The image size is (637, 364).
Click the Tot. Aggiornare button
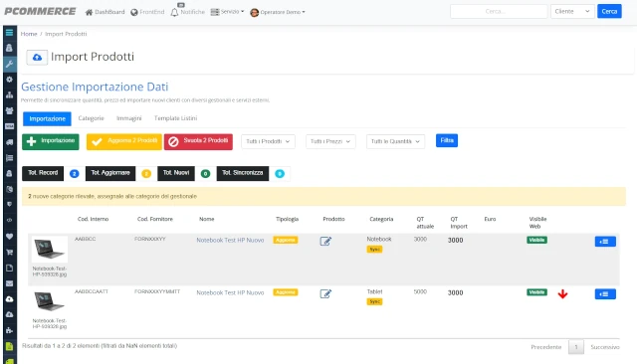tap(110, 173)
